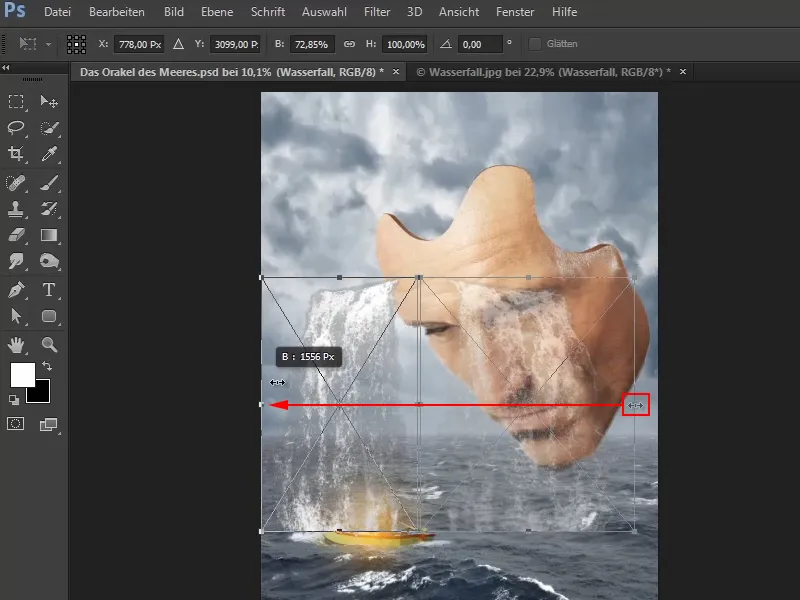Select the Crop tool
The width and height of the screenshot is (800, 600).
pos(16,153)
